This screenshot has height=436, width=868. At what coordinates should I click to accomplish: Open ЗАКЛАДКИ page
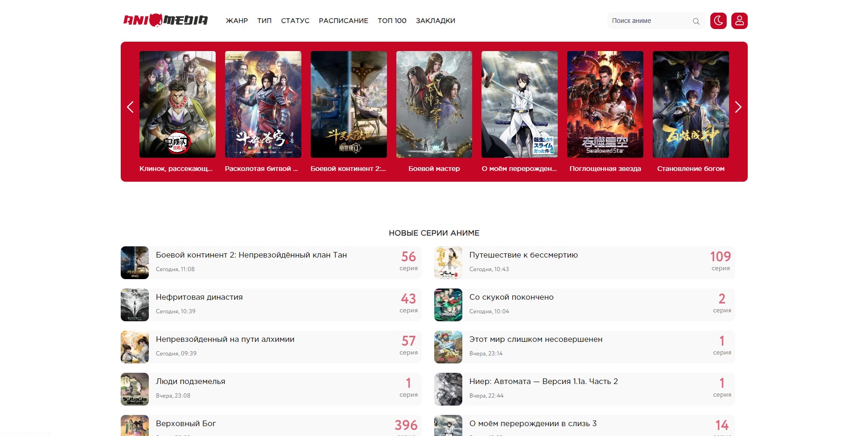(436, 21)
